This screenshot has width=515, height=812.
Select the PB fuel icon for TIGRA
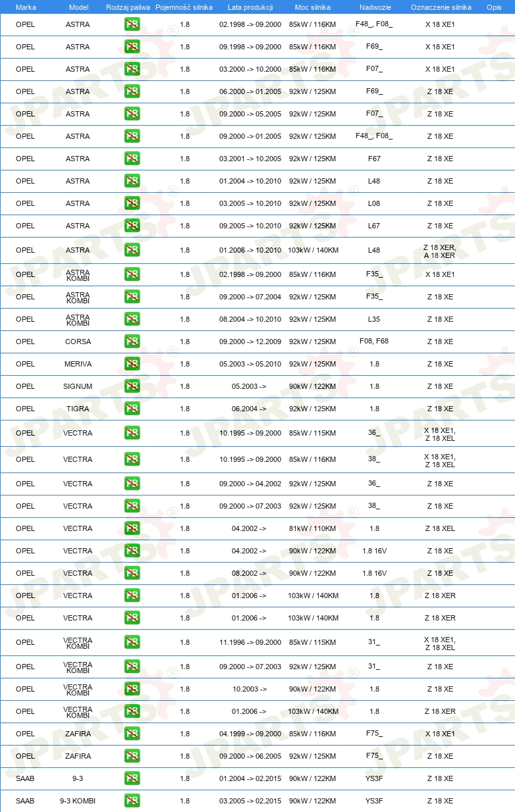(x=132, y=409)
